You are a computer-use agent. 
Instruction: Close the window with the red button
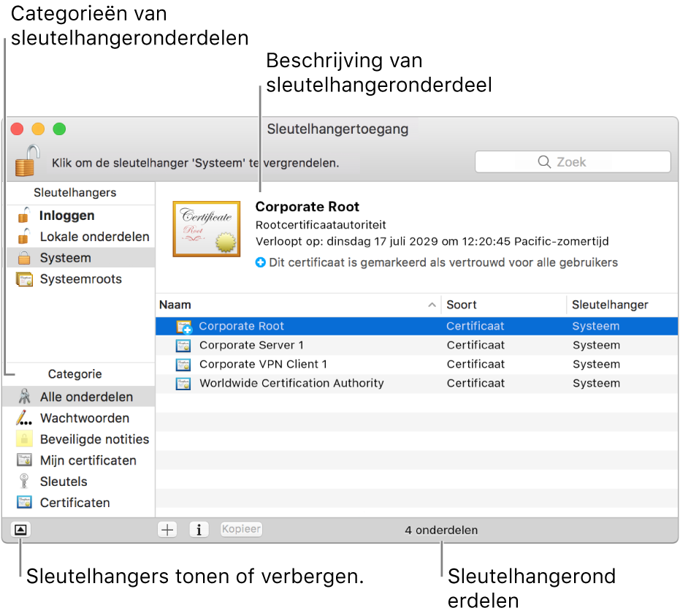click(x=17, y=129)
